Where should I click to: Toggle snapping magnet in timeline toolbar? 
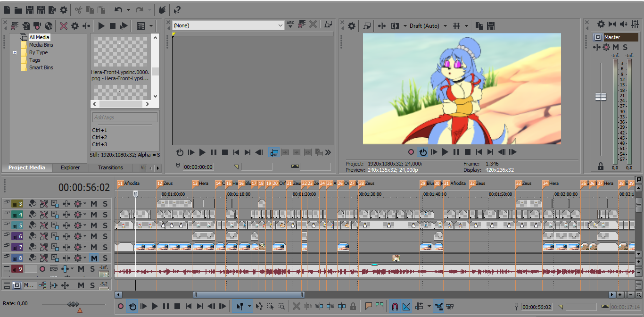point(395,307)
